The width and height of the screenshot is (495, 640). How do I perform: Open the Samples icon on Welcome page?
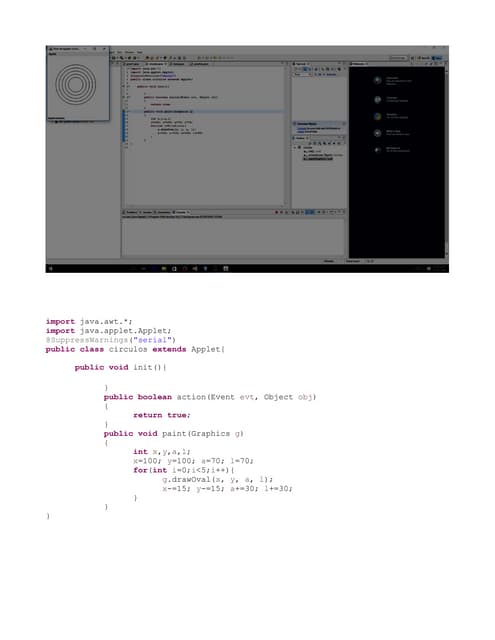pos(377,117)
